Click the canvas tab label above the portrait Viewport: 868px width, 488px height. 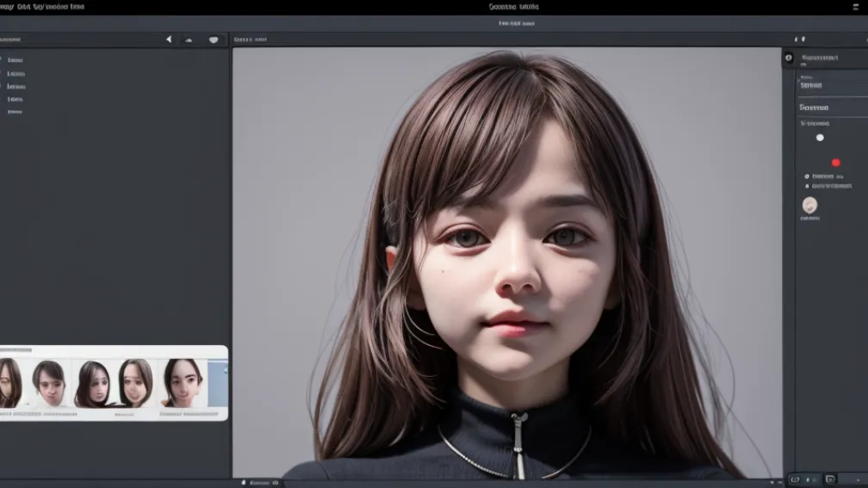point(251,40)
